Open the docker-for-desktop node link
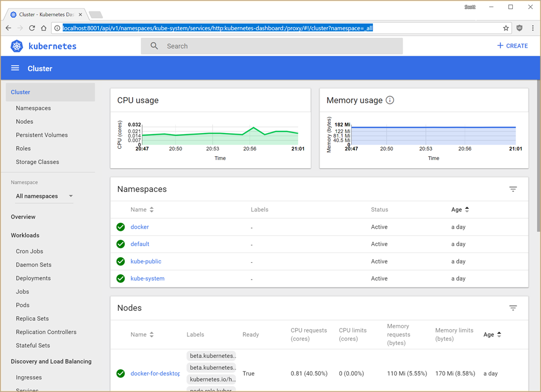541x392 pixels. 155,374
